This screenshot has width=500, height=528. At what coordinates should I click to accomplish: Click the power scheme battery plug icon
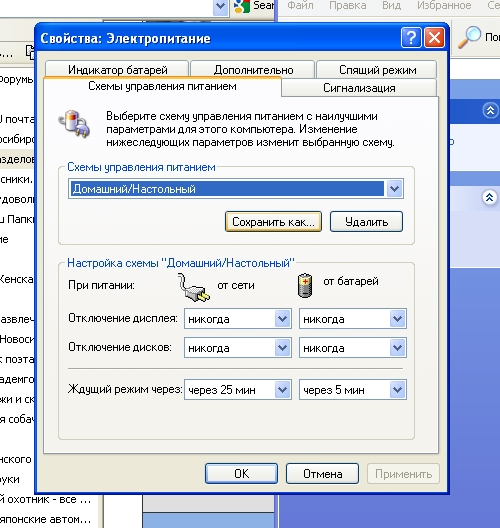pyautogui.click(x=74, y=124)
